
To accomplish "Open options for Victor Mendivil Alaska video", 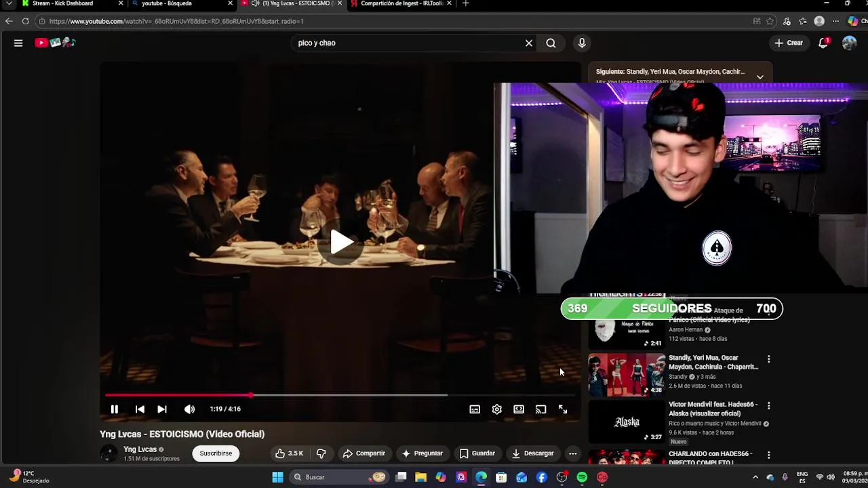I will [x=768, y=405].
